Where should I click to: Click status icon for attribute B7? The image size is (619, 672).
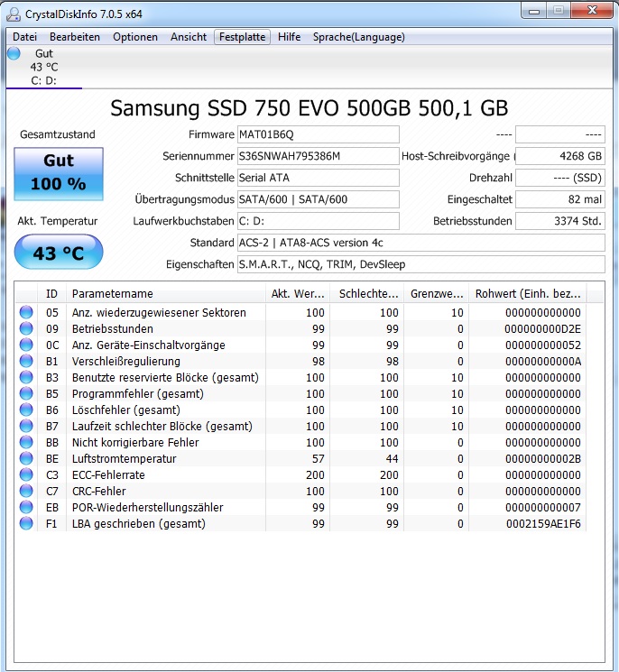(26, 427)
